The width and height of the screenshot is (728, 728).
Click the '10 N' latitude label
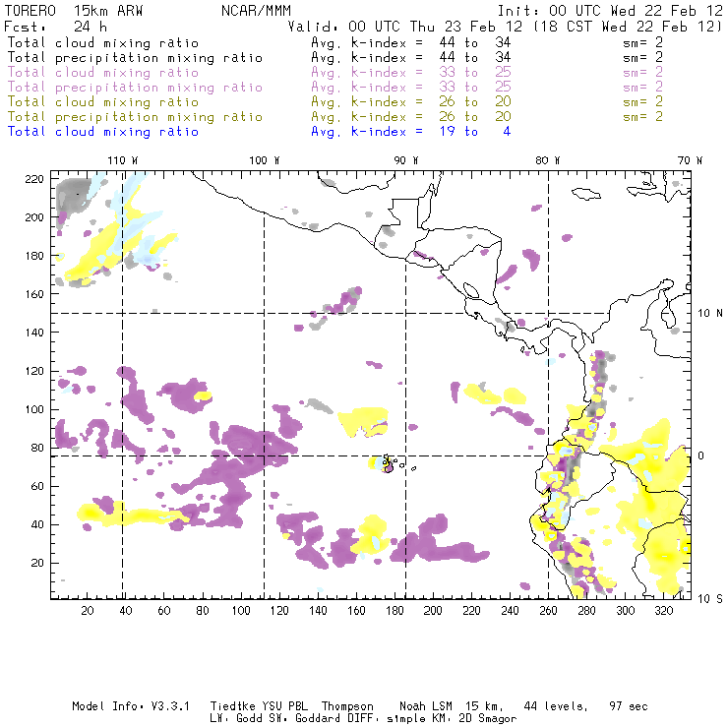coord(710,314)
